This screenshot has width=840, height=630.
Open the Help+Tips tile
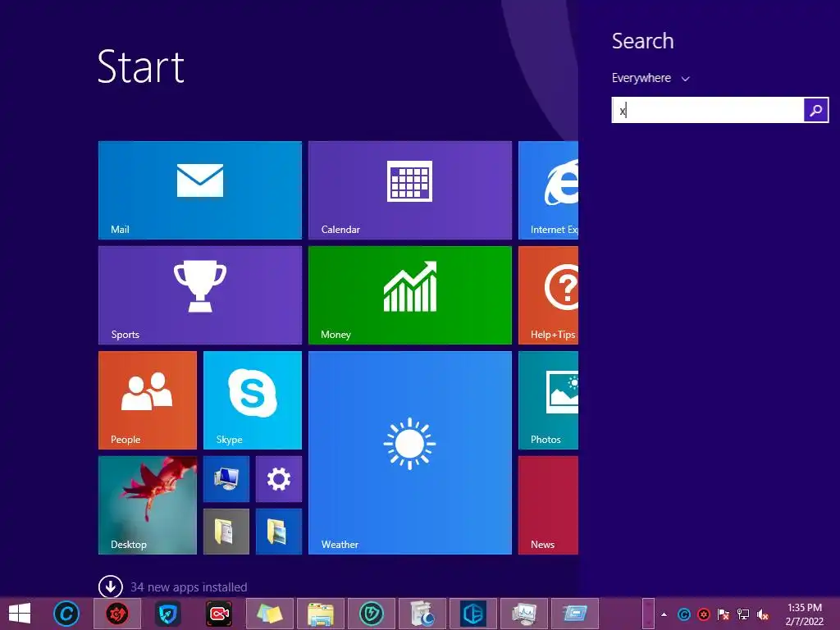click(548, 295)
